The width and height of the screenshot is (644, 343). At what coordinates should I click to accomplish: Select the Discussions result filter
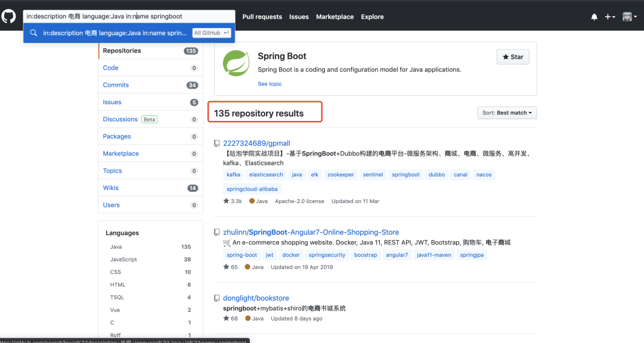coord(151,119)
